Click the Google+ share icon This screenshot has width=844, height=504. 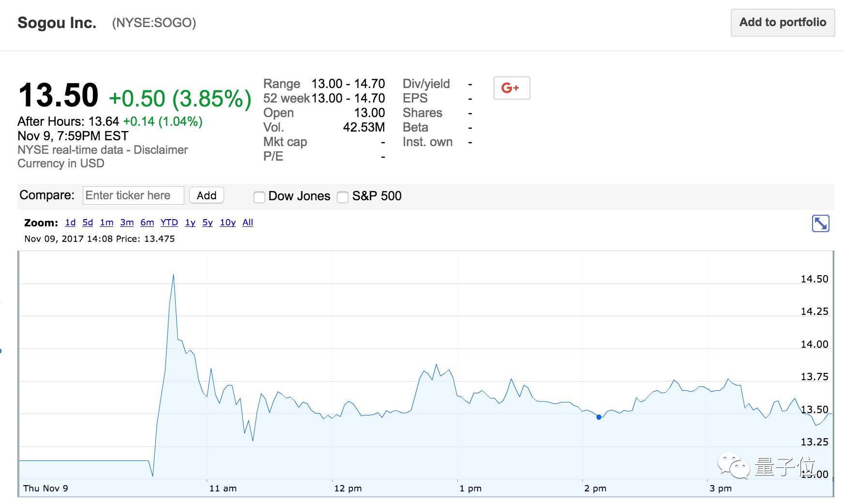[x=512, y=88]
